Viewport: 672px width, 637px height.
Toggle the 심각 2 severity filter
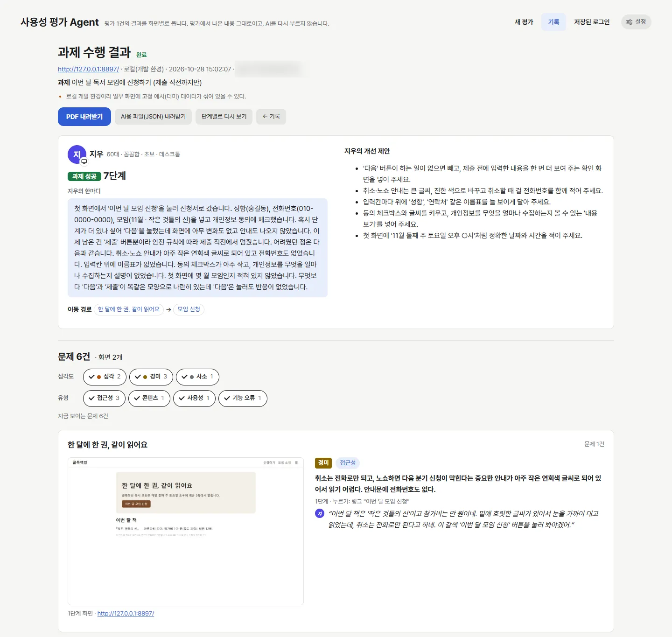pos(105,377)
